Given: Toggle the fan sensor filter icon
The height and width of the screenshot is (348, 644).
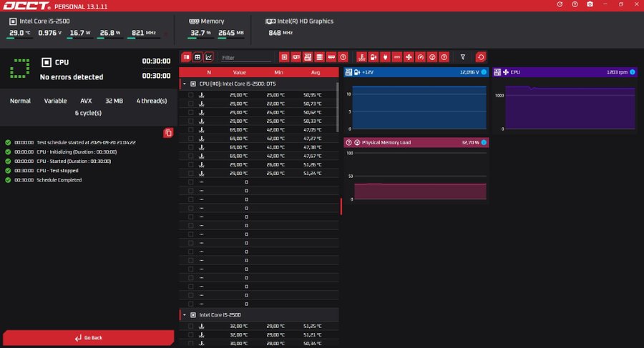Looking at the screenshot, I should click(x=409, y=57).
